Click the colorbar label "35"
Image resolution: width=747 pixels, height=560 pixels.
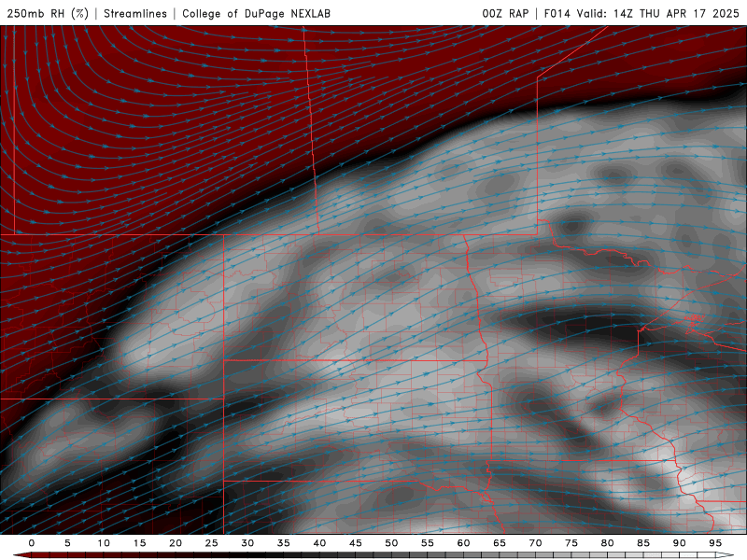[x=284, y=543]
